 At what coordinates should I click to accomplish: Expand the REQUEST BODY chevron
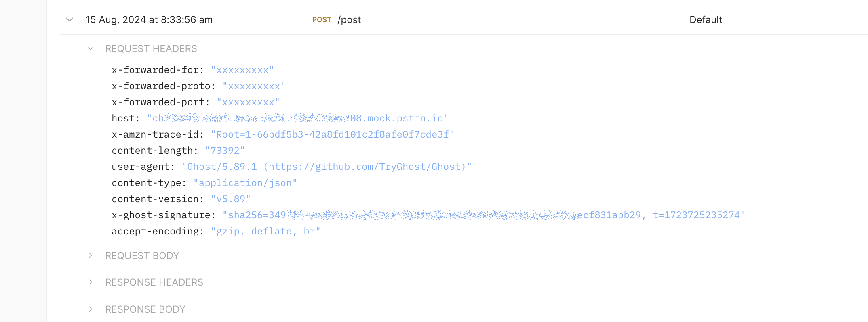[91, 256]
